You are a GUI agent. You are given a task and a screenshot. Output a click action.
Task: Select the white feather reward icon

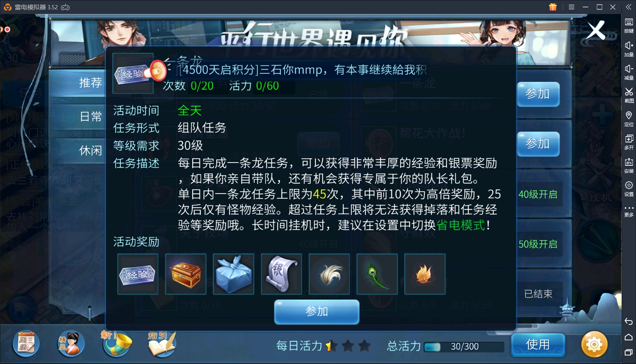coord(329,274)
